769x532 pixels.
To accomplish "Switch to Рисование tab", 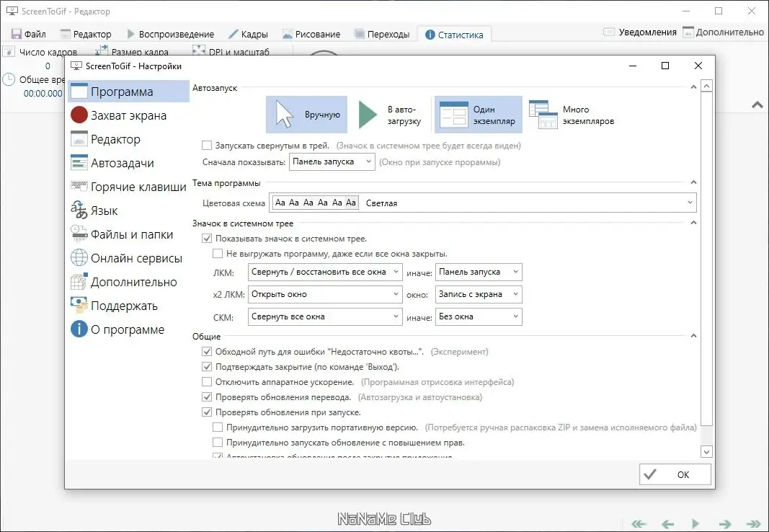I will click(311, 34).
